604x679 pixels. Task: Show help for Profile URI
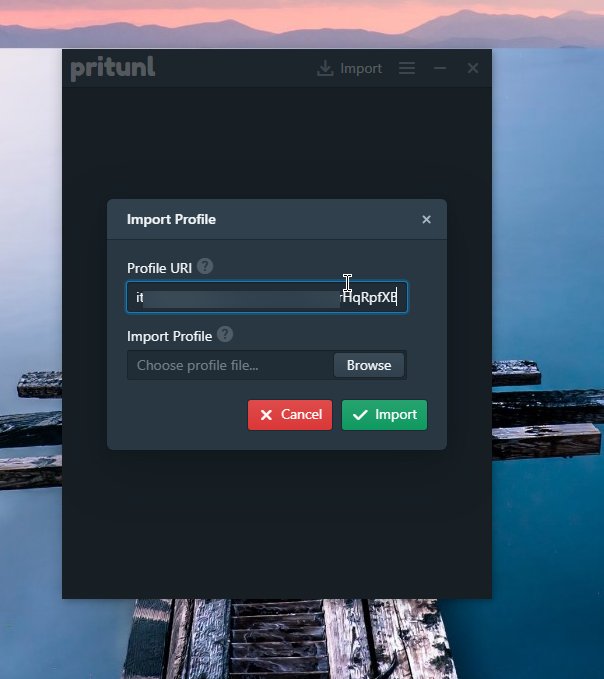point(205,267)
